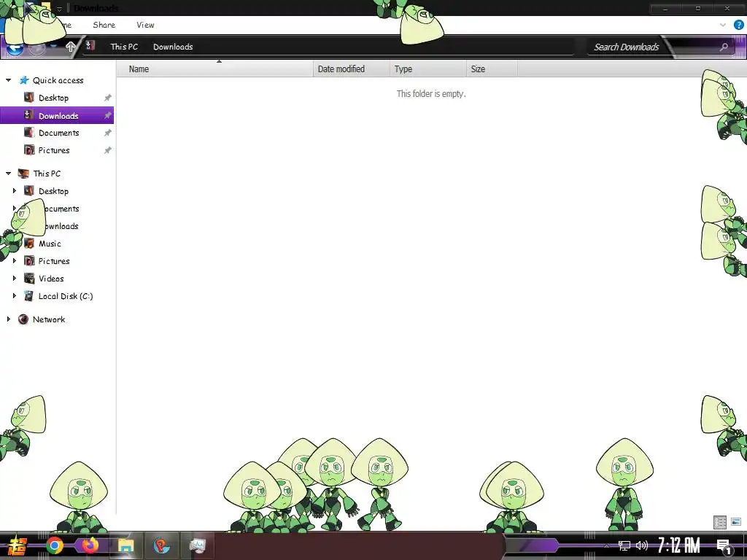Open the monitor chart app on the taskbar

(x=197, y=545)
